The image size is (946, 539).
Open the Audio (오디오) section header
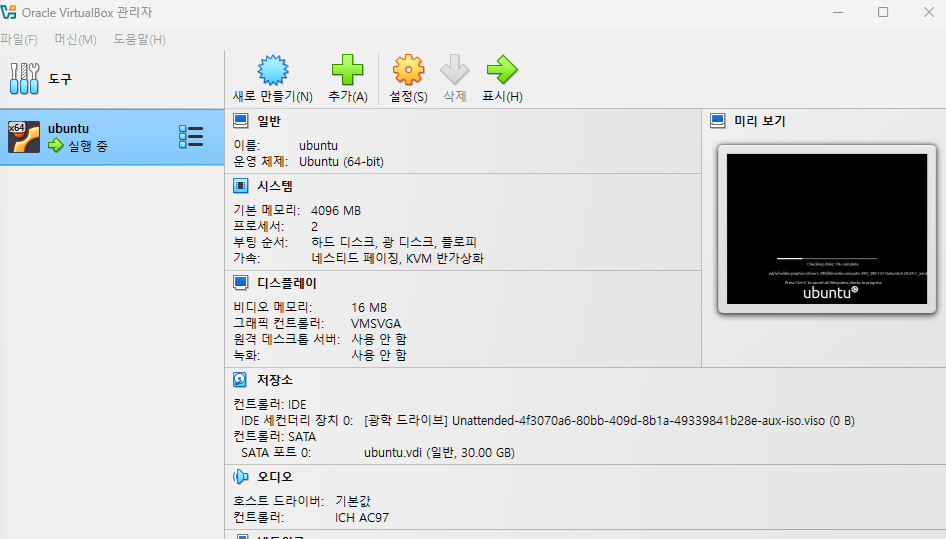[275, 477]
